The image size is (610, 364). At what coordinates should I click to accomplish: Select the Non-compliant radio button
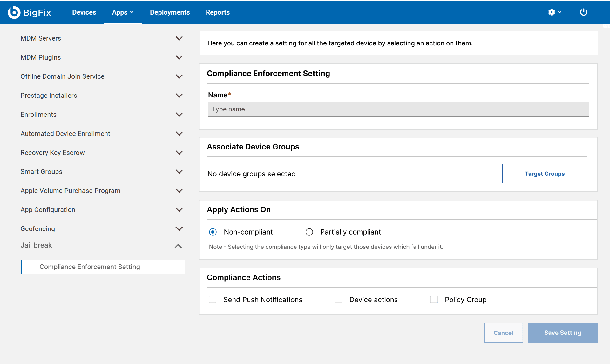pos(213,232)
